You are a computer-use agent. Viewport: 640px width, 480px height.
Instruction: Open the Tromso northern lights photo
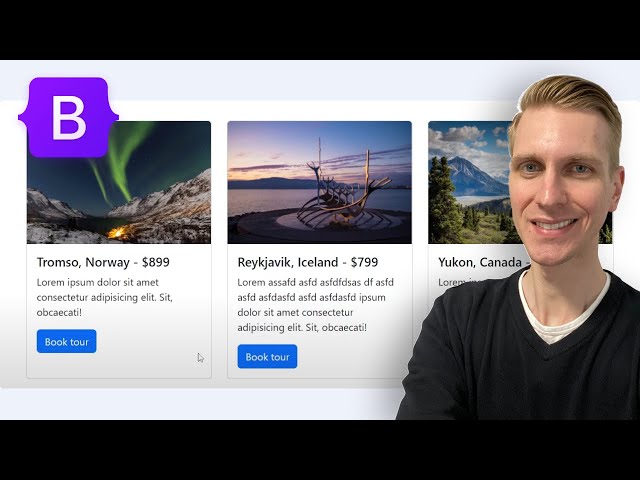119,182
